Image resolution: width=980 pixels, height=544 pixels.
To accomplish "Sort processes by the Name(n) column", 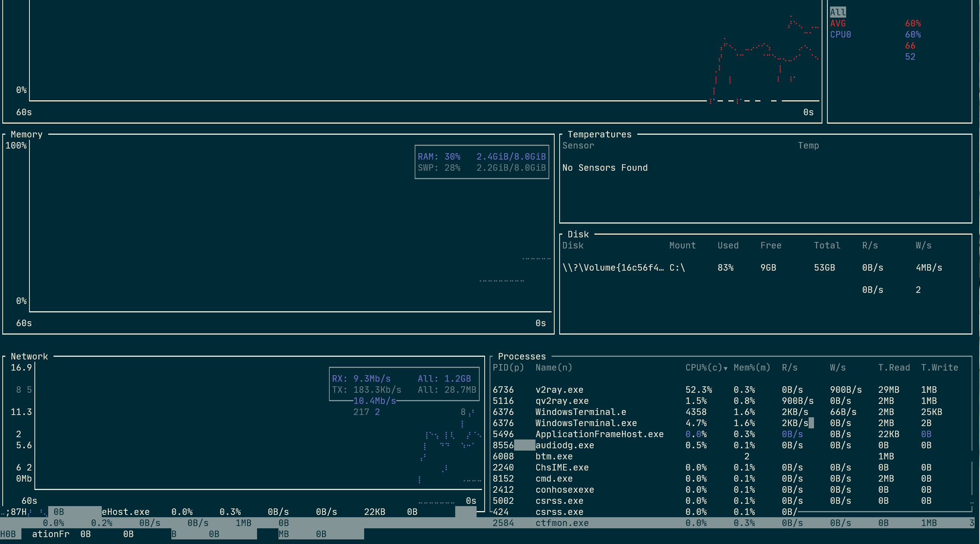I will pyautogui.click(x=553, y=368).
